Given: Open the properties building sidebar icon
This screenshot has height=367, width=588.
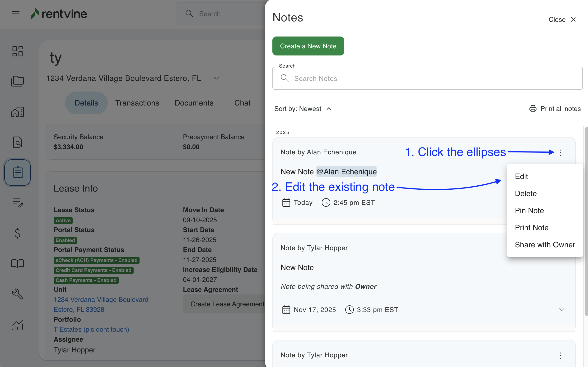Looking at the screenshot, I should (18, 112).
